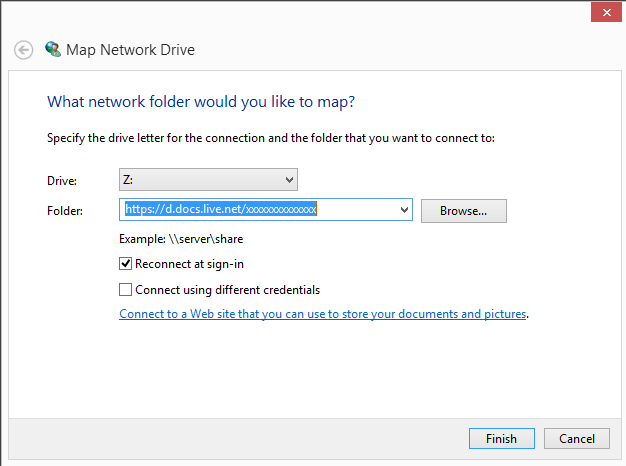The height and width of the screenshot is (466, 626).
Task: Click the Browse... button
Action: (464, 211)
